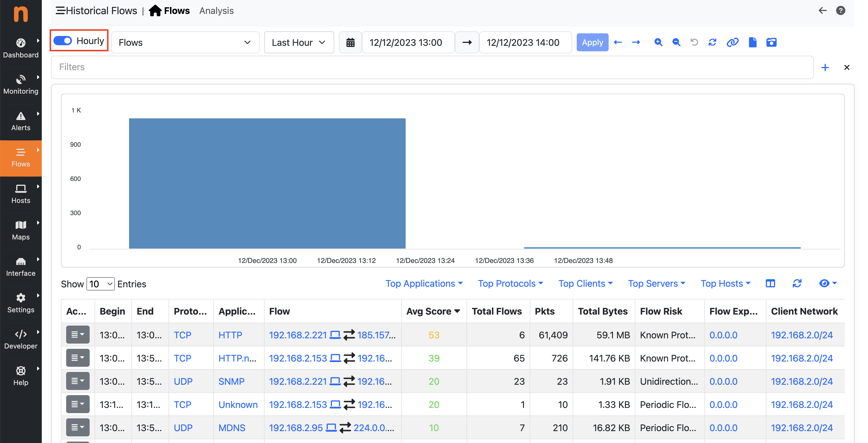Screen dimensions: 868x443
Task: Click the Apply button to refresh data
Action: click(x=592, y=42)
